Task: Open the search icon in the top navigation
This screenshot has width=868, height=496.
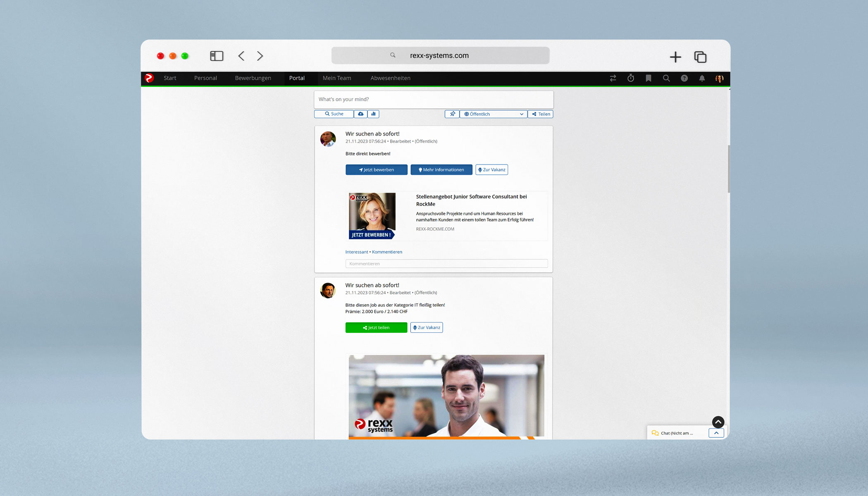Action: click(666, 78)
